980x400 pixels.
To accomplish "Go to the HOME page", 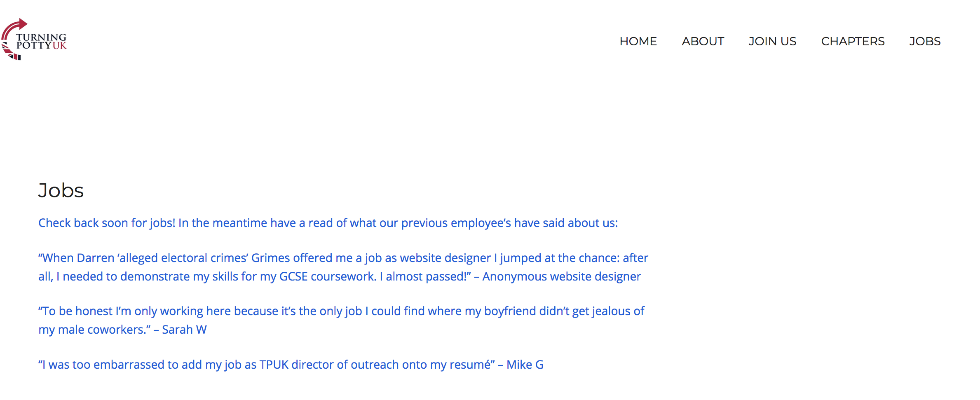I will click(638, 41).
